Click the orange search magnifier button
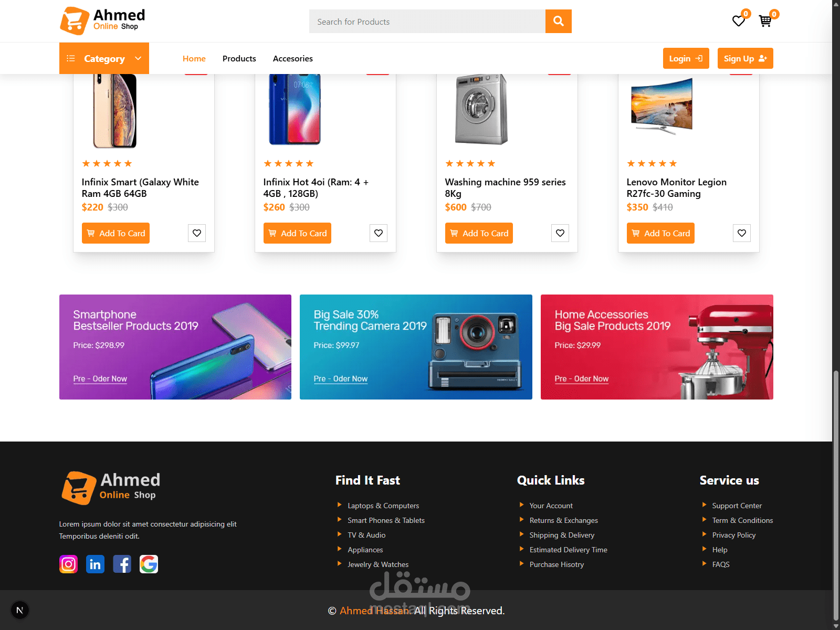Image resolution: width=840 pixels, height=630 pixels. [x=558, y=21]
